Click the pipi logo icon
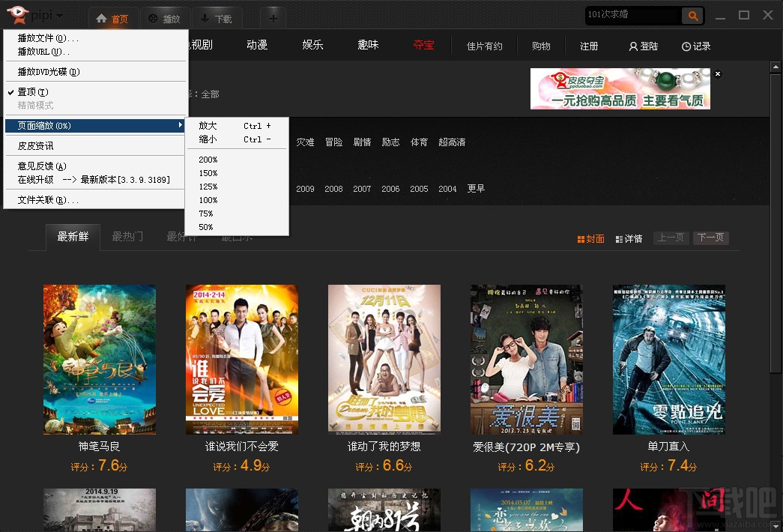 18,14
